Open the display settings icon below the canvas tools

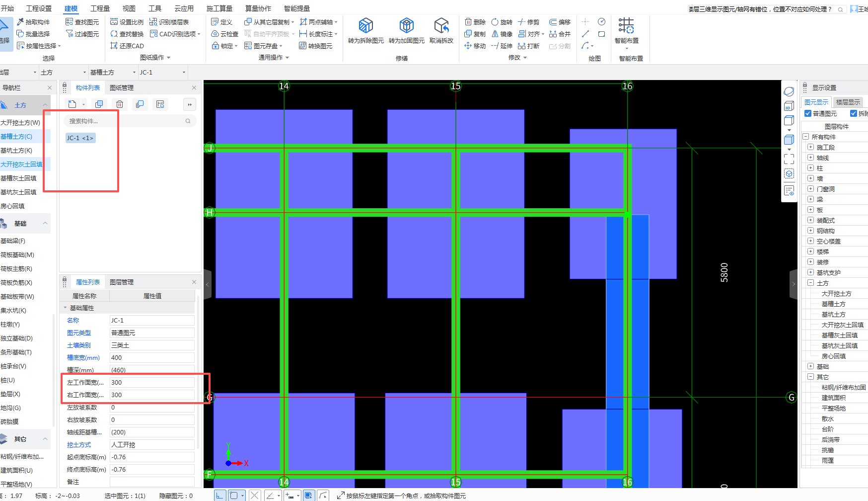(x=789, y=190)
